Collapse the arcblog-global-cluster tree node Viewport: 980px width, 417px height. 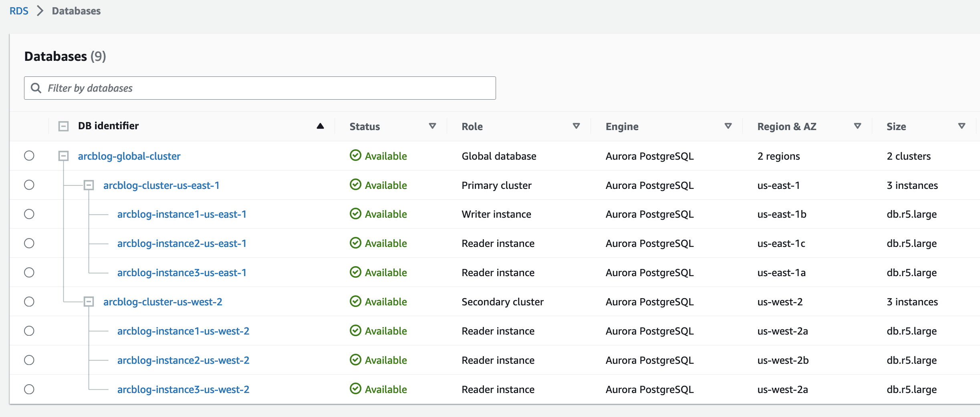point(63,156)
